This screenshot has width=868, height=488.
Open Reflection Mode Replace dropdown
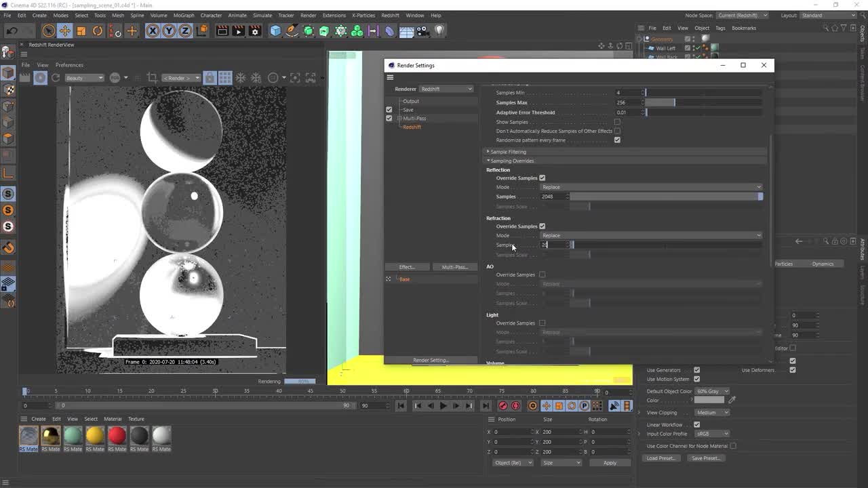[x=651, y=187]
